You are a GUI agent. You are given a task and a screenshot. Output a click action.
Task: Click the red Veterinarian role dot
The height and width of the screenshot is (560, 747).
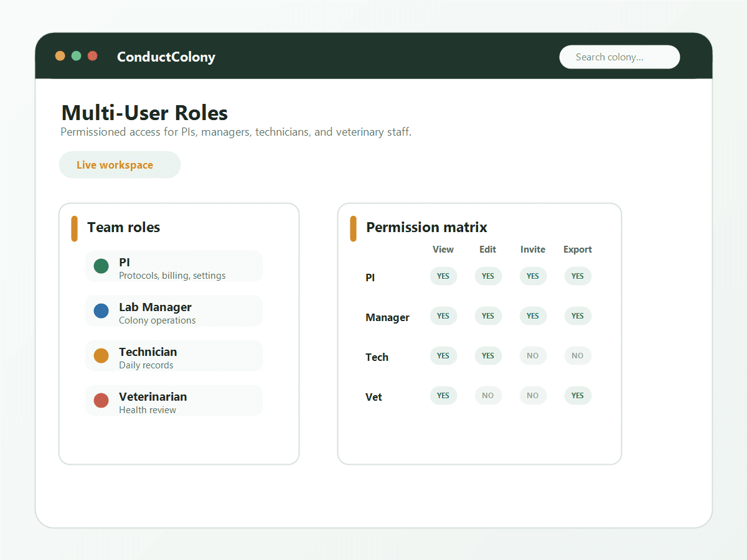101,401
